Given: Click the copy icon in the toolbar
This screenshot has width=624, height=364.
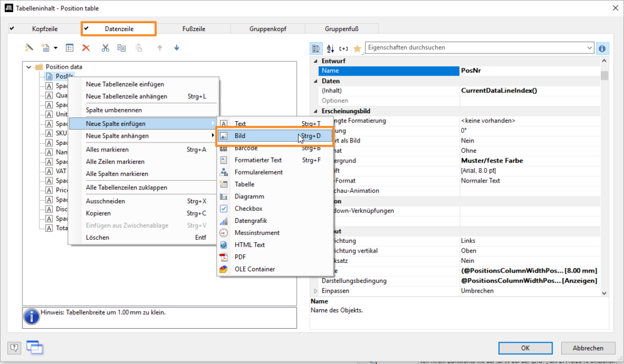Looking at the screenshot, I should (x=121, y=47).
